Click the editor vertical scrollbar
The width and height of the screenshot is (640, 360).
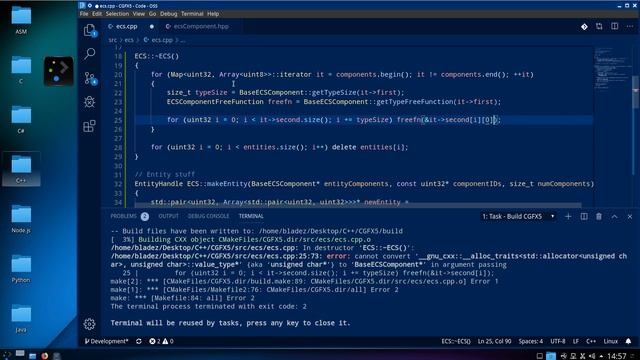(636, 92)
